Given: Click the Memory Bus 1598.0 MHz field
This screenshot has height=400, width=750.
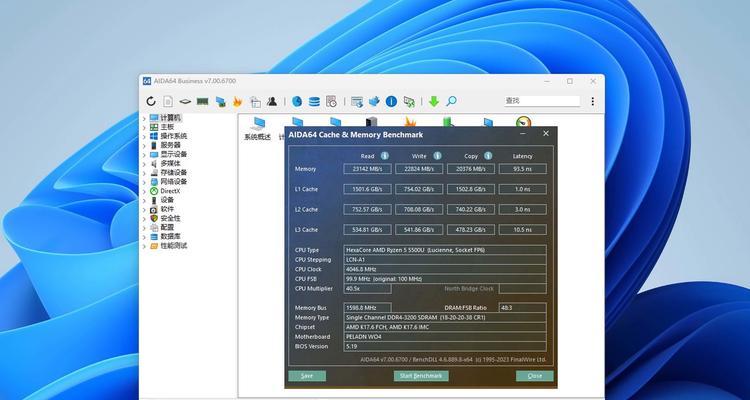Looking at the screenshot, I should click(367, 308).
